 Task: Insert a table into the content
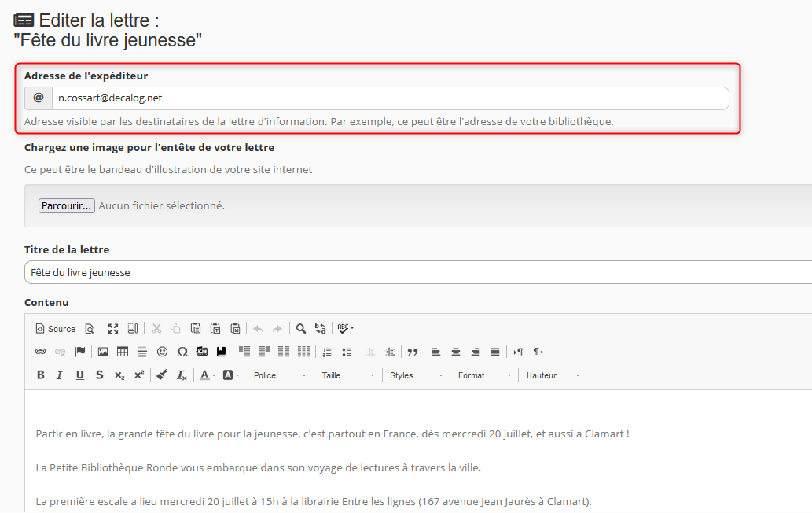pos(123,352)
